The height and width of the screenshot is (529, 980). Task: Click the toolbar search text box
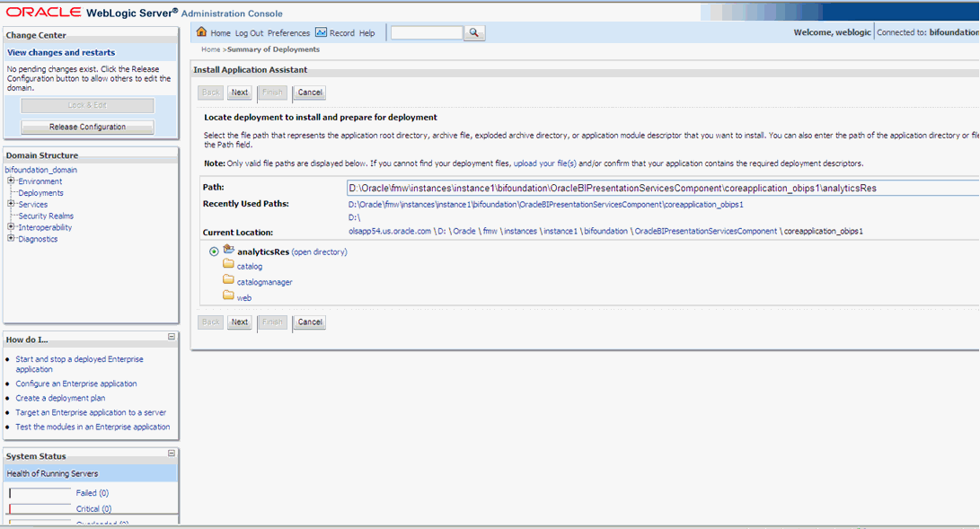click(x=427, y=32)
